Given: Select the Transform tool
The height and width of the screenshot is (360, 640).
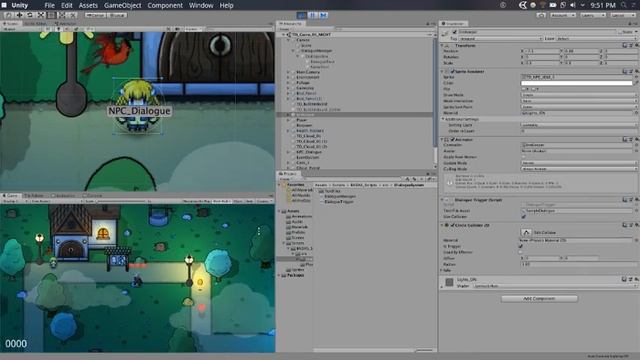Looking at the screenshot, I should coord(62,15).
